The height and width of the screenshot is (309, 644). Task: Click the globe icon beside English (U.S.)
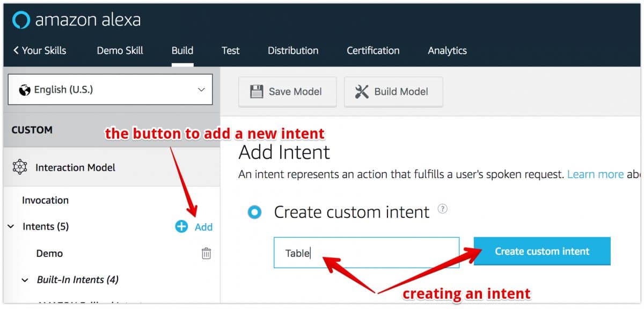pos(24,90)
